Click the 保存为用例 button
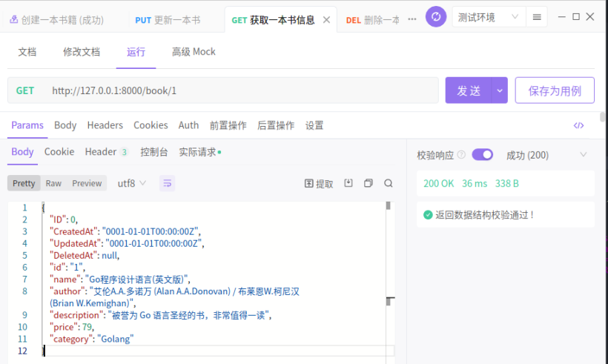This screenshot has width=608, height=364. pyautogui.click(x=555, y=90)
